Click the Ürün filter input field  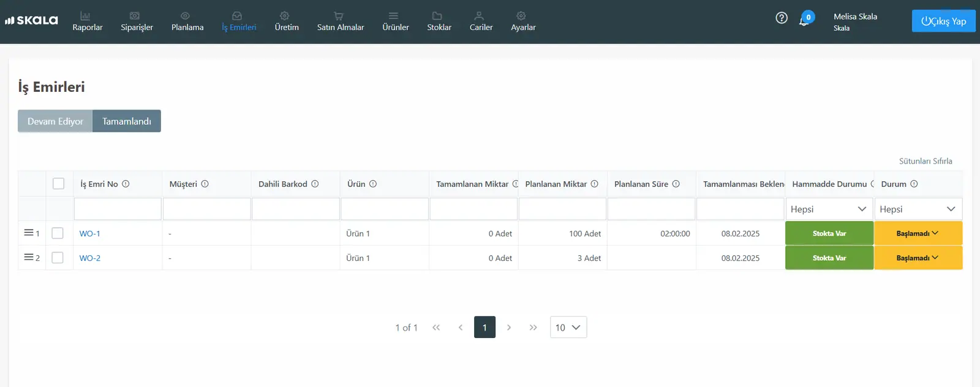coord(385,209)
